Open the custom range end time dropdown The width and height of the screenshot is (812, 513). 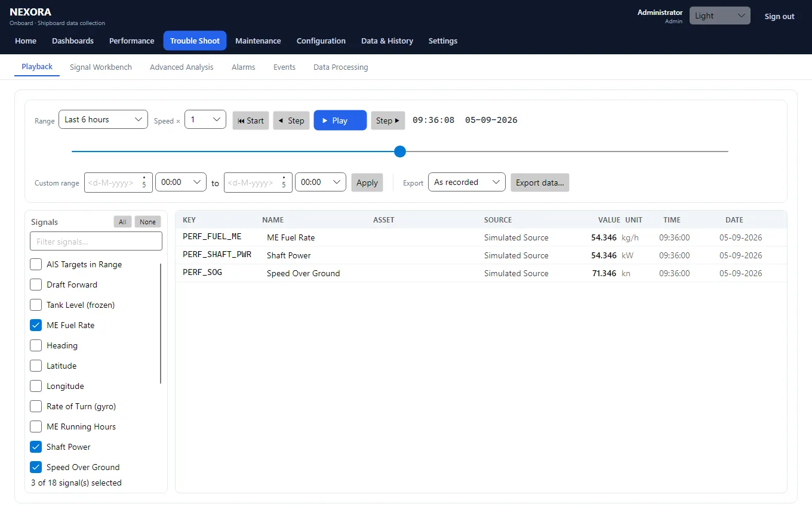[x=321, y=182]
